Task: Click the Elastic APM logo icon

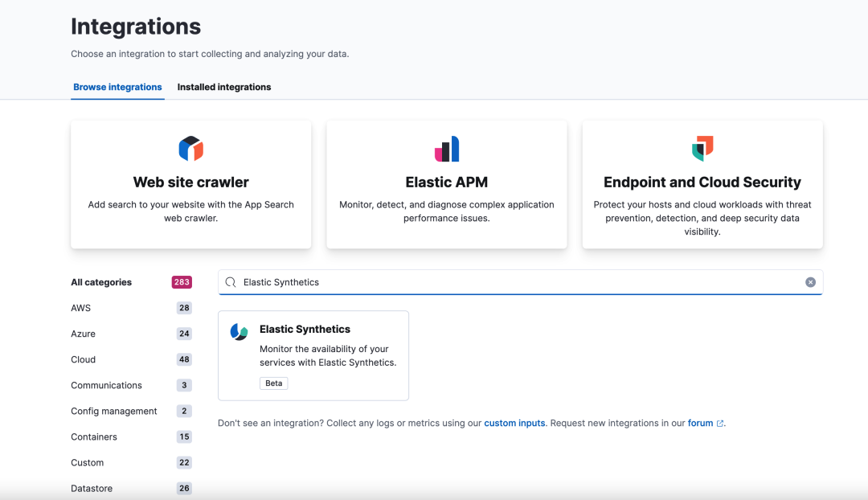Action: (x=447, y=149)
